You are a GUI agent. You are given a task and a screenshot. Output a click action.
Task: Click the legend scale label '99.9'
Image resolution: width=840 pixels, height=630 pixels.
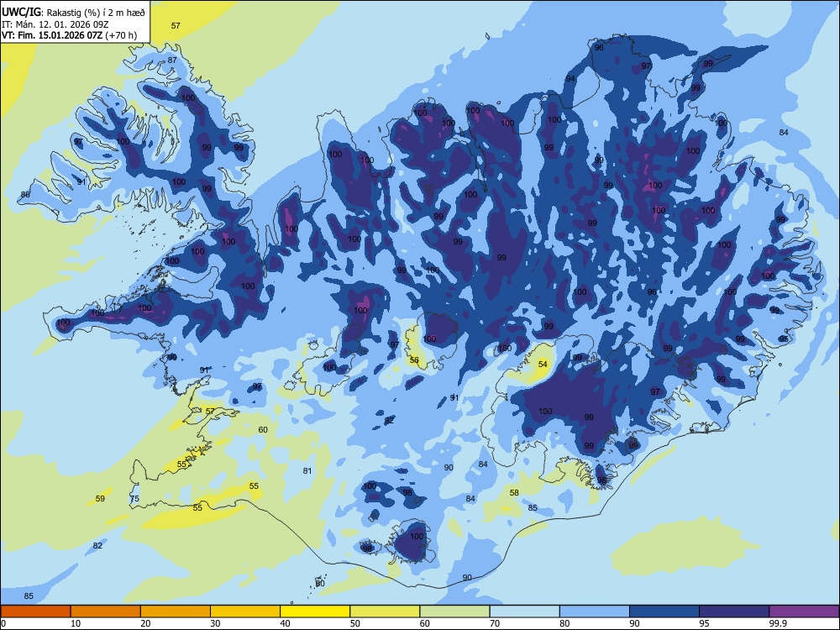click(x=777, y=623)
